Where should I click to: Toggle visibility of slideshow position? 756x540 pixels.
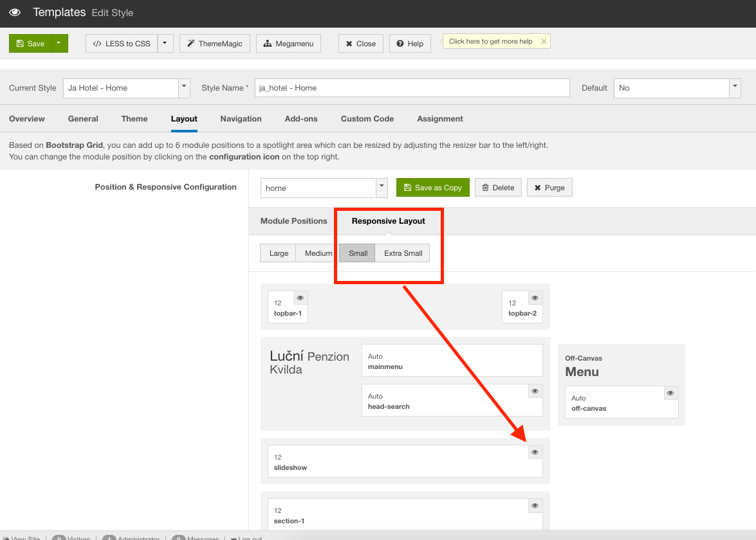535,452
